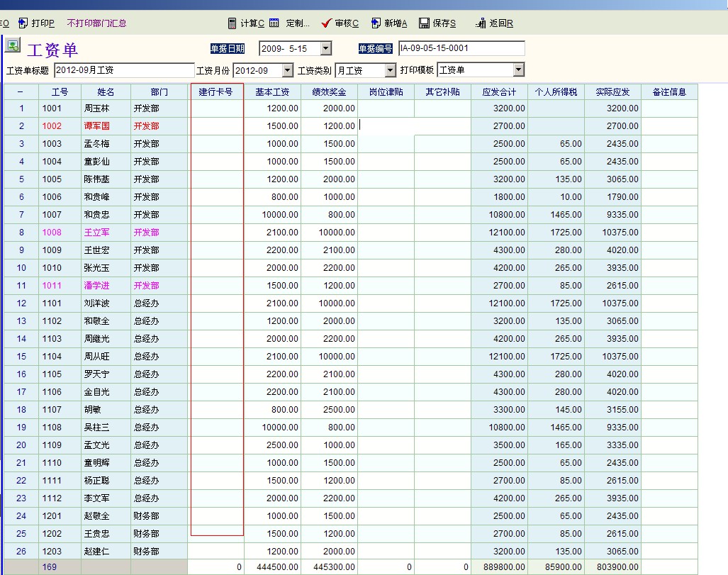Open the document date (单据日期) dropdown
Viewport: 728px width, 575px height.
tap(325, 49)
